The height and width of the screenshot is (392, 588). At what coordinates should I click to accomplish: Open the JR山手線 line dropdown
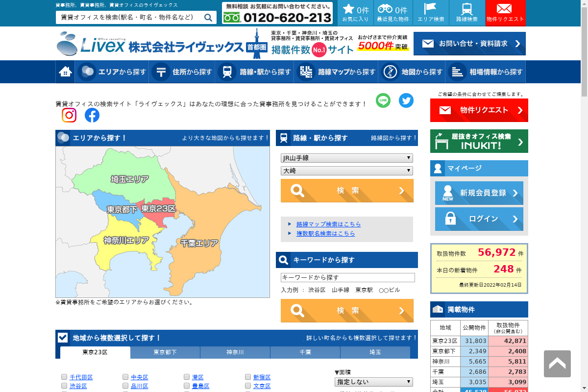[347, 158]
